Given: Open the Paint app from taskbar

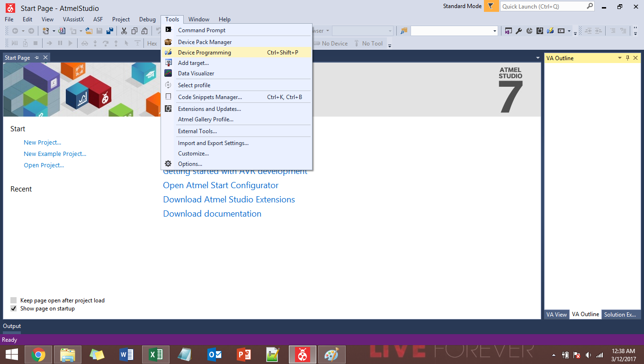Looking at the screenshot, I should [x=332, y=354].
